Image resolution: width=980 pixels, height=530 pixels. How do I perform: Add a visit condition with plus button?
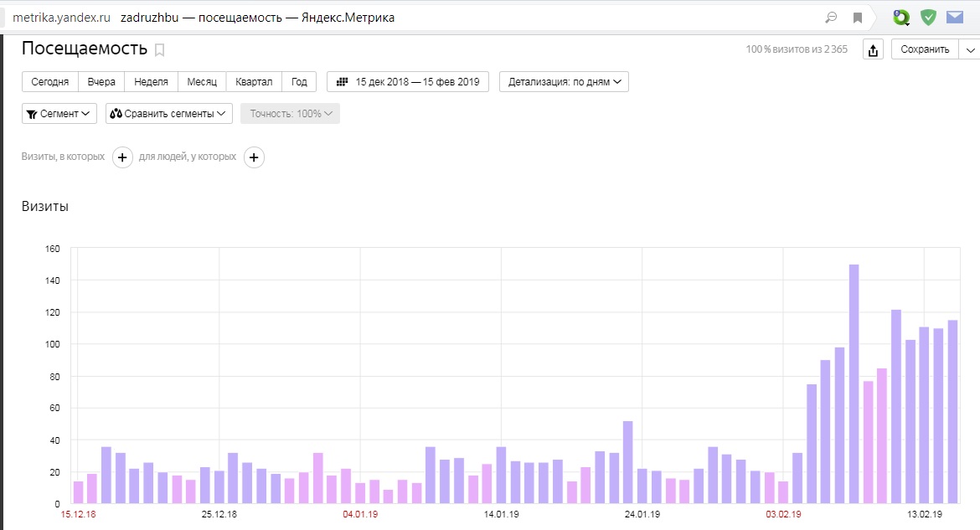[122, 157]
